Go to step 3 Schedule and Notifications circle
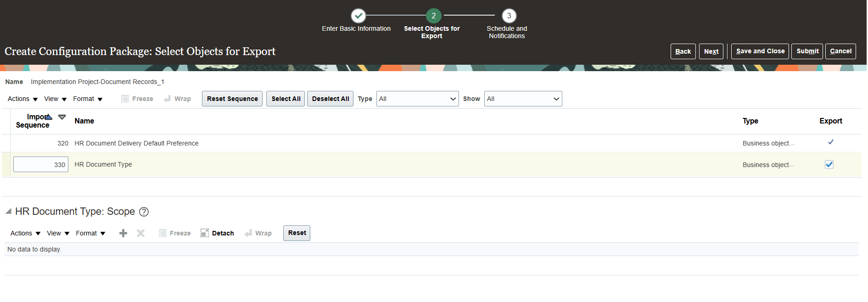Viewport: 868px width, 302px height. 509,16
